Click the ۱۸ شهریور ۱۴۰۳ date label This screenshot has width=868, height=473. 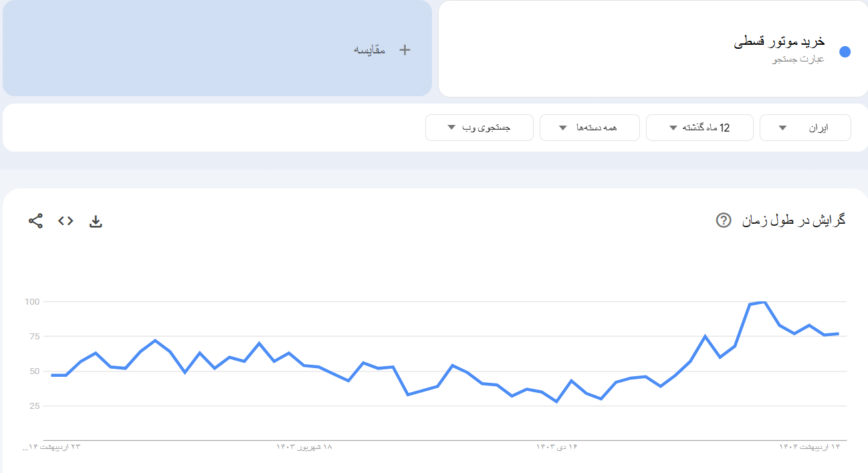pos(304,446)
